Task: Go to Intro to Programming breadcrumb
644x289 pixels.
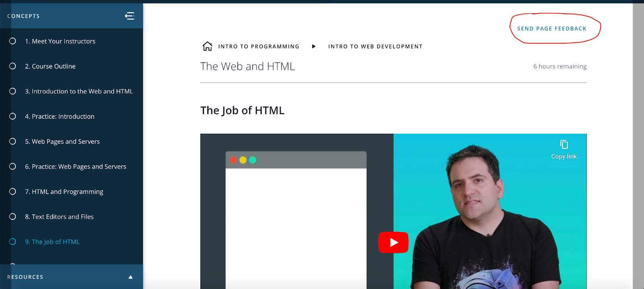Action: pos(259,46)
